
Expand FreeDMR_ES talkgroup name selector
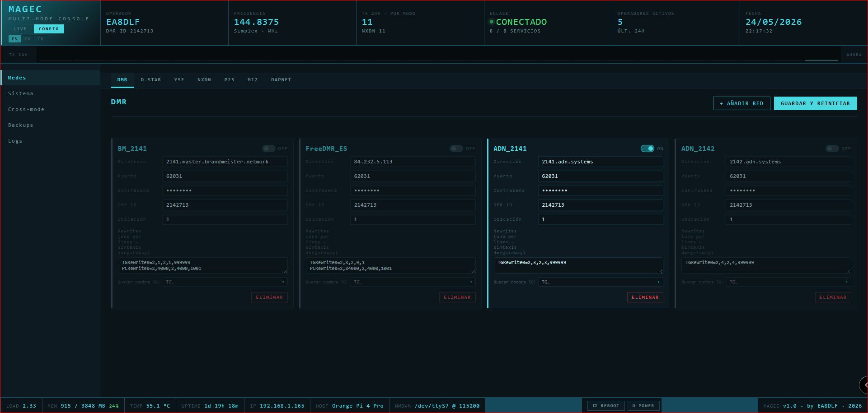coord(413,282)
